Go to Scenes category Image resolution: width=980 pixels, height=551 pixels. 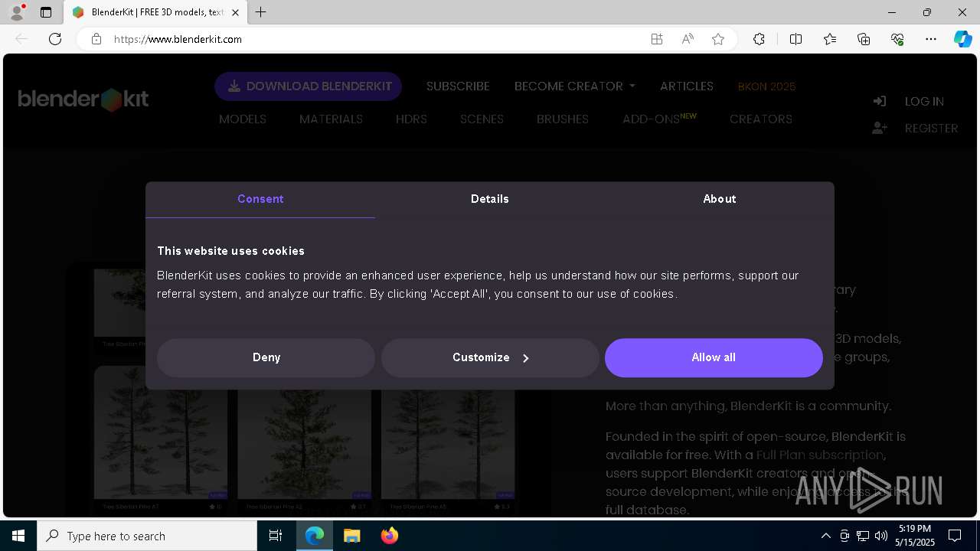(x=482, y=119)
